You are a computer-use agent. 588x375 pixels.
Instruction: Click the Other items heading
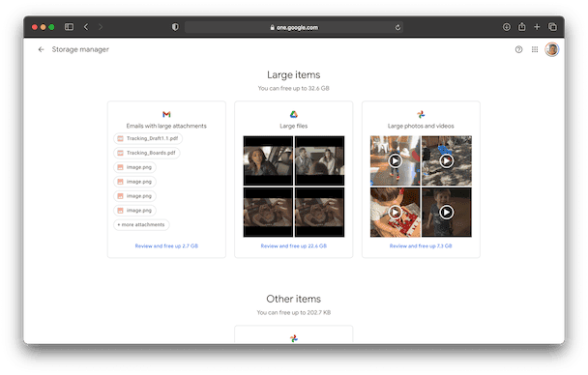294,299
